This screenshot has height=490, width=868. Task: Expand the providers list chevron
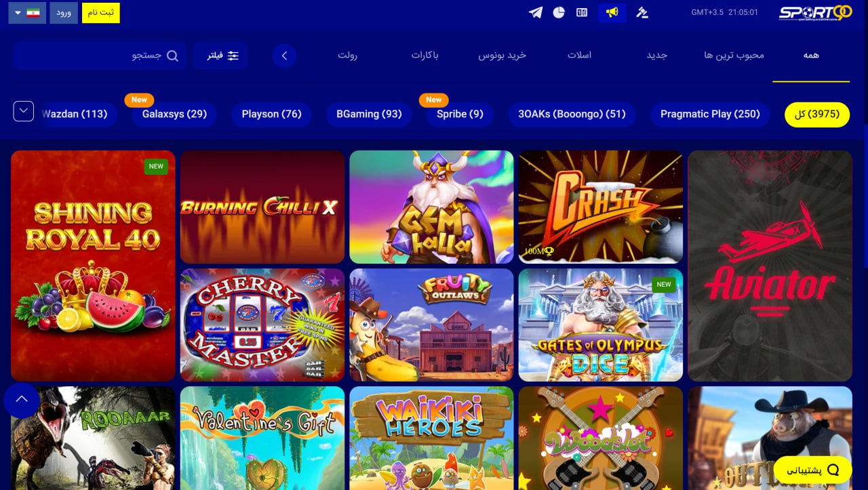[24, 111]
